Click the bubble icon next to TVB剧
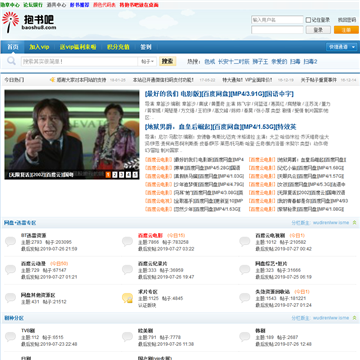 [x=10, y=337]
